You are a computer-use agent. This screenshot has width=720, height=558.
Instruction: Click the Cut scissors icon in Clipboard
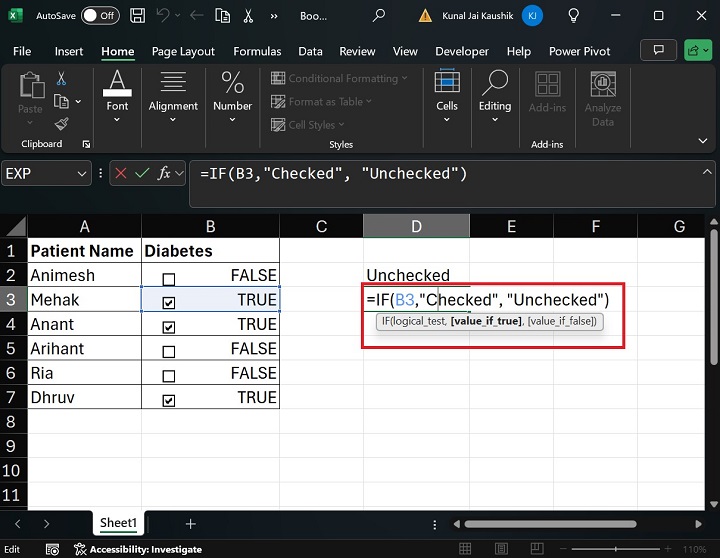point(61,79)
